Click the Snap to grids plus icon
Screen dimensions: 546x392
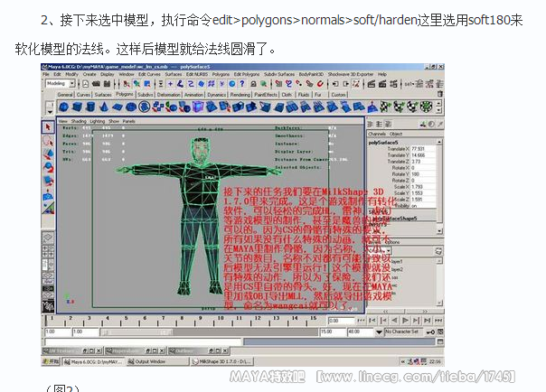point(170,84)
